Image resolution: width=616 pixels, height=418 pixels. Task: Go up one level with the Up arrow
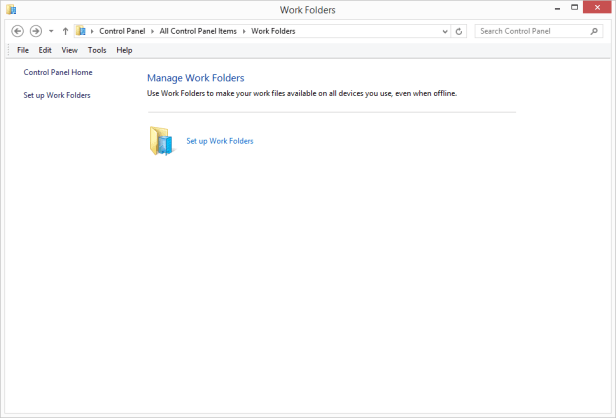click(65, 31)
